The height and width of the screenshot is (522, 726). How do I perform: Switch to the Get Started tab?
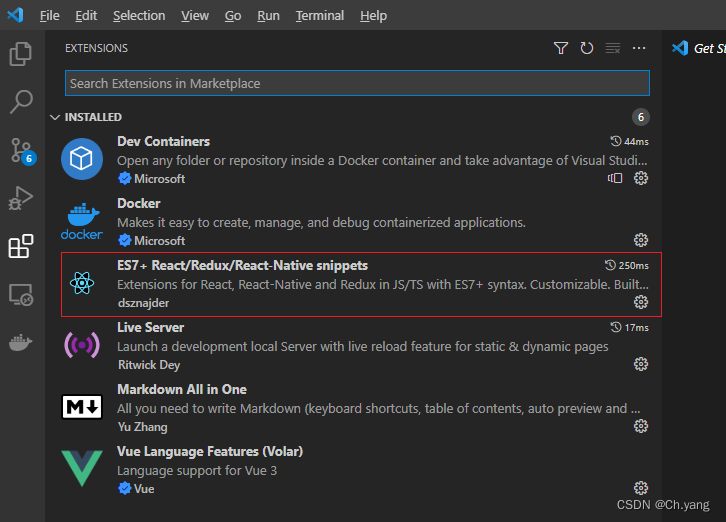698,48
